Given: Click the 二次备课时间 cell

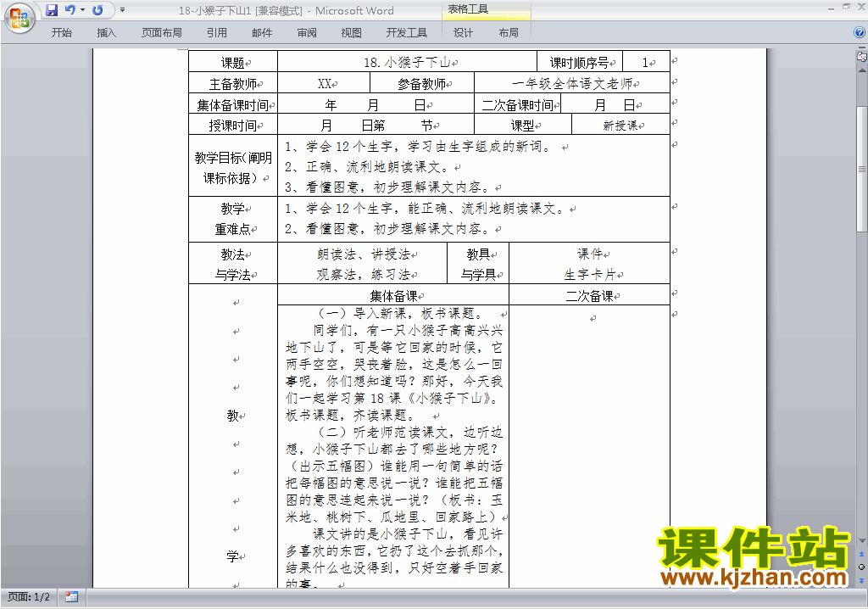Looking at the screenshot, I should click(518, 104).
